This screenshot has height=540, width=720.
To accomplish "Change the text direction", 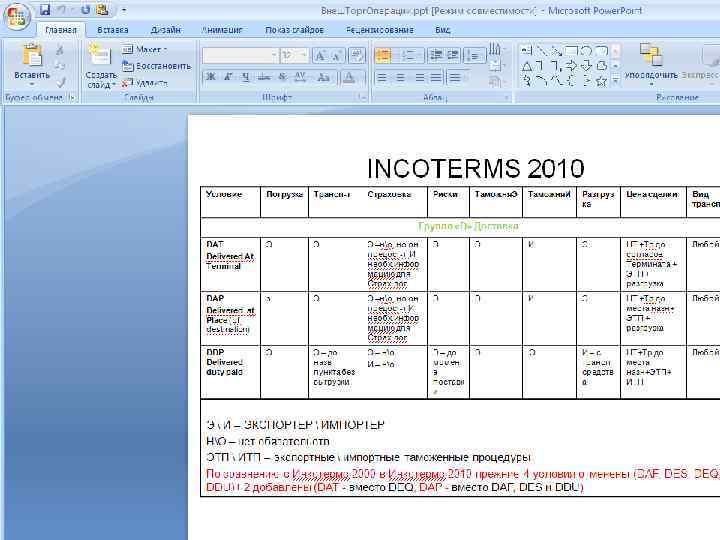I will (495, 49).
